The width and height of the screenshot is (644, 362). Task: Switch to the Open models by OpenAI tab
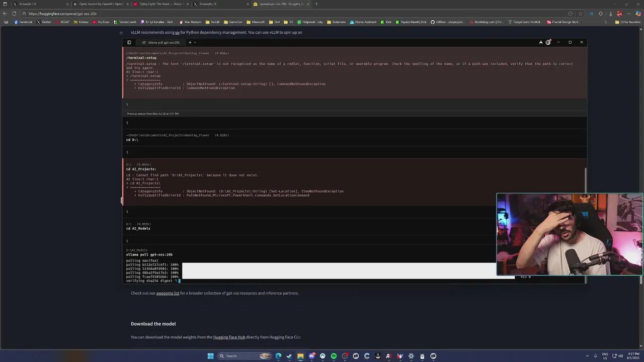pos(101,4)
